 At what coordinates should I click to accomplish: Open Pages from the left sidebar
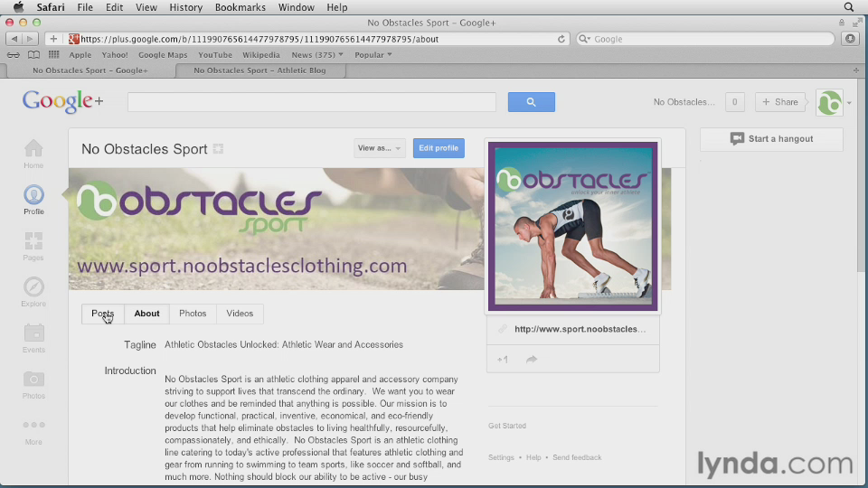33,245
